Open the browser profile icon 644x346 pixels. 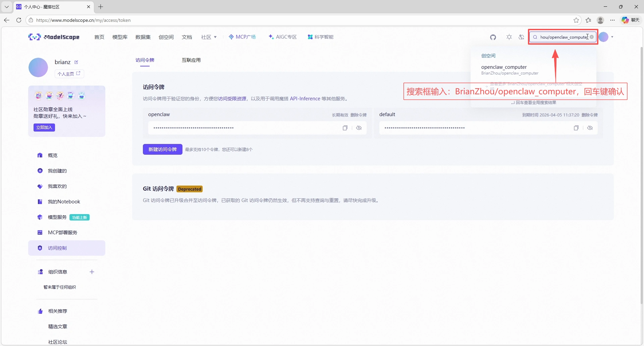600,20
